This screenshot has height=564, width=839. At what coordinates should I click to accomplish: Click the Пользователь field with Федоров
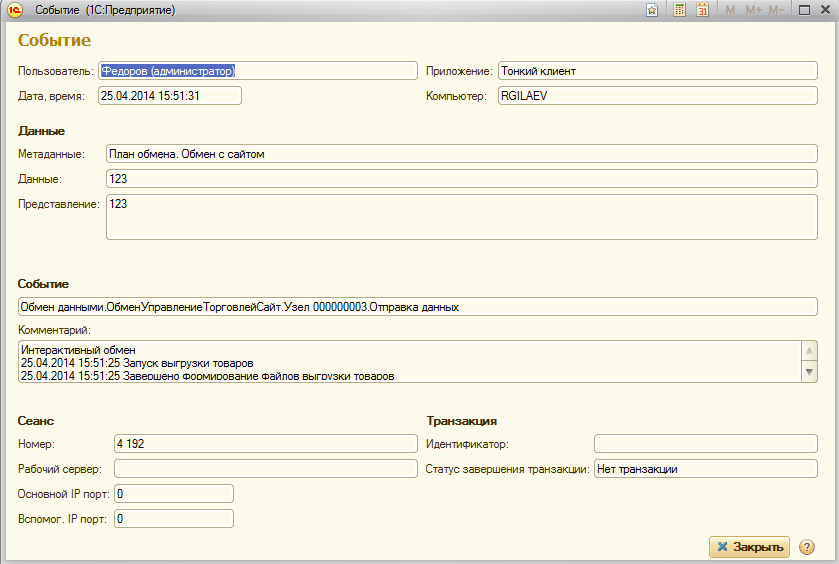257,71
